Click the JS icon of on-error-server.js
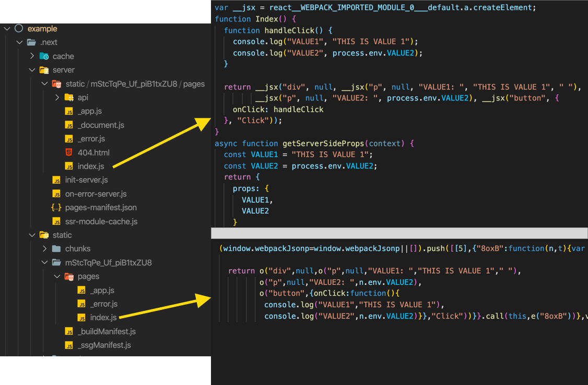This screenshot has height=385, width=588. [x=56, y=194]
